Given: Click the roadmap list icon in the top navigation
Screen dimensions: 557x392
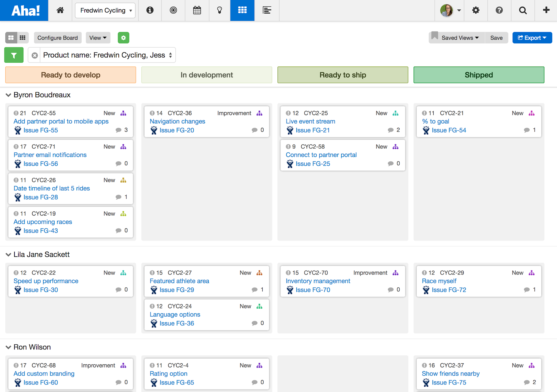Looking at the screenshot, I should click(x=267, y=10).
